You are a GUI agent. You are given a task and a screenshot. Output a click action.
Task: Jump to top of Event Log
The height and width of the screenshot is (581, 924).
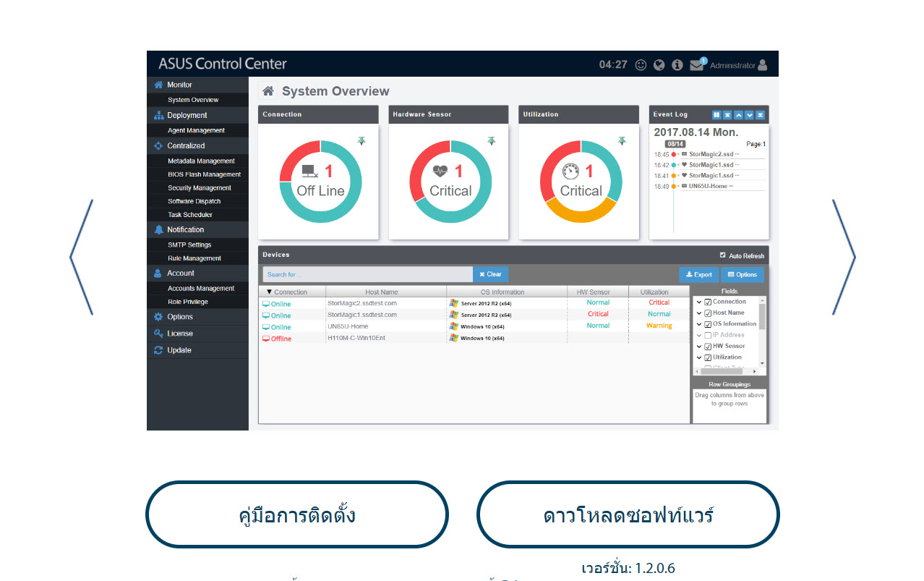[x=727, y=115]
